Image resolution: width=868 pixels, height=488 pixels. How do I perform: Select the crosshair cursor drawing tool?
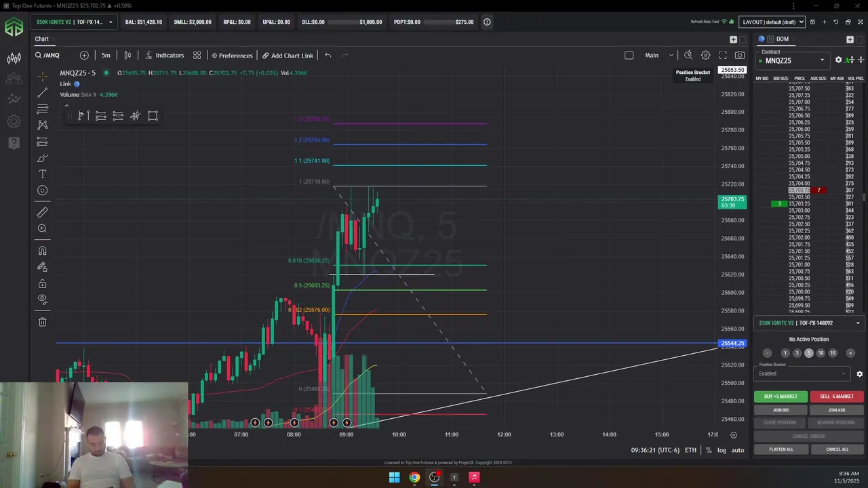42,76
